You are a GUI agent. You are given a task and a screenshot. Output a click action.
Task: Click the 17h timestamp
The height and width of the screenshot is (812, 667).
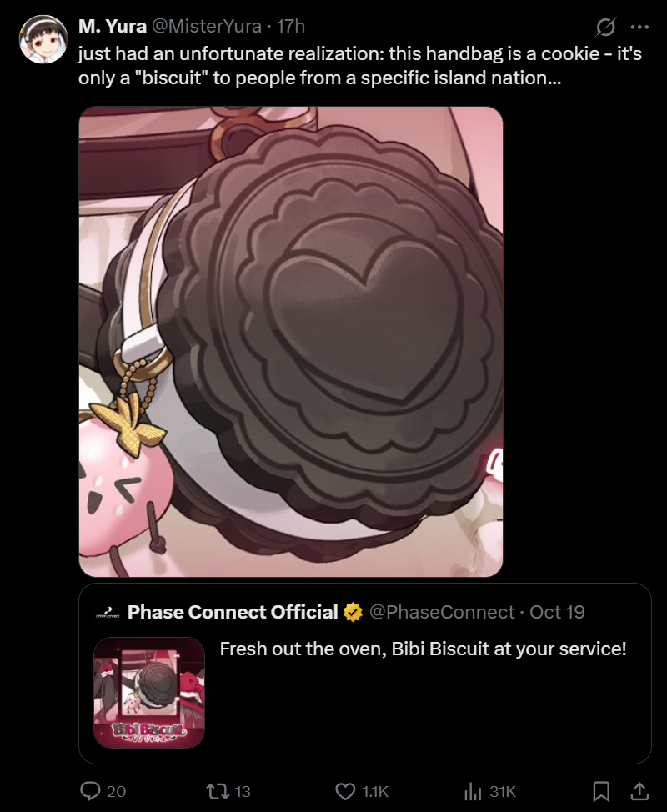(290, 26)
